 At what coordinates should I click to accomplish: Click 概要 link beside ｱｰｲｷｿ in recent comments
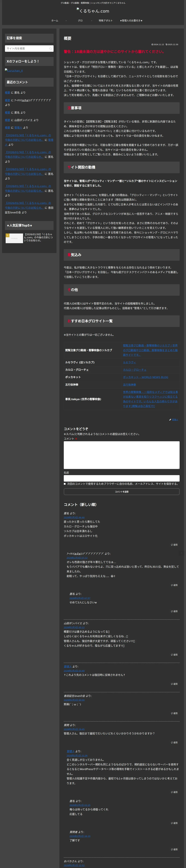pos(7,100)
